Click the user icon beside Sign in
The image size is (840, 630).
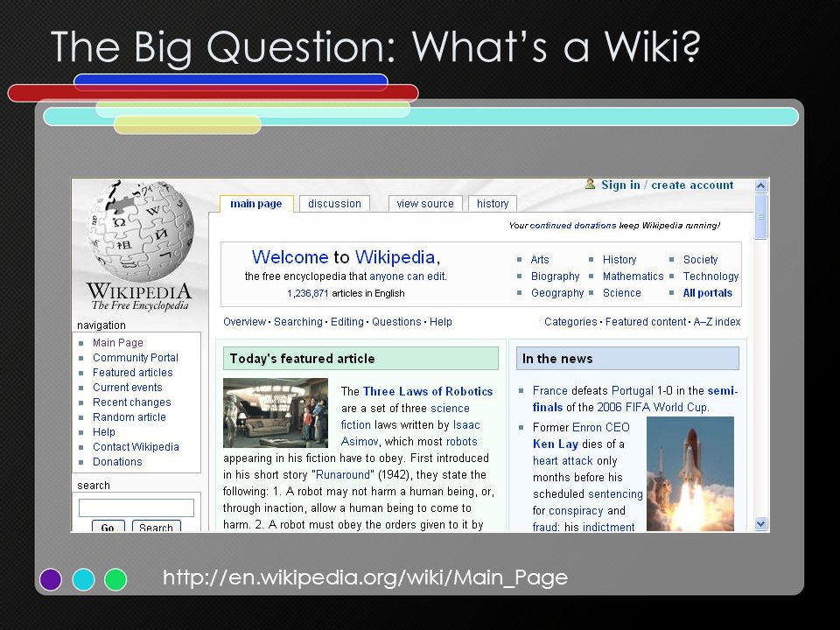[590, 185]
